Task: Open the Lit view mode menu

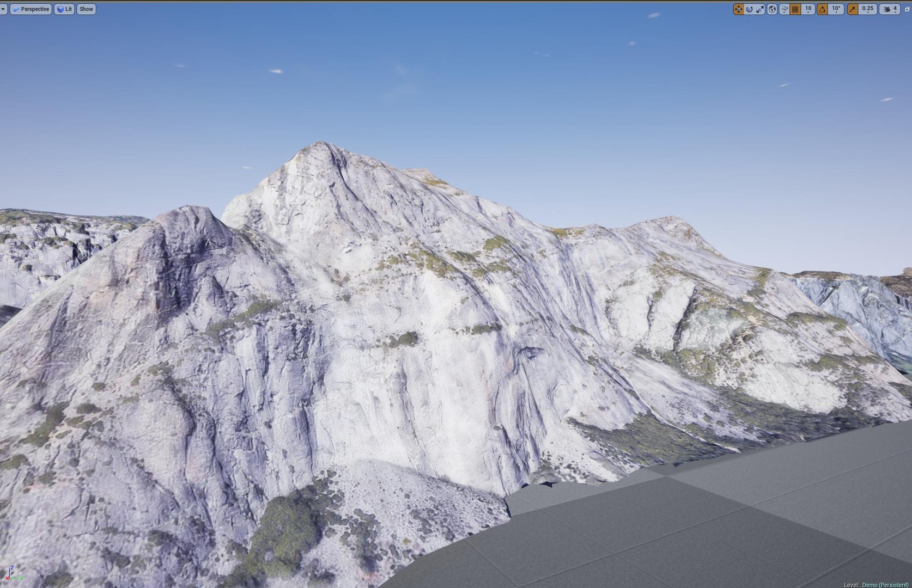Action: tap(64, 9)
